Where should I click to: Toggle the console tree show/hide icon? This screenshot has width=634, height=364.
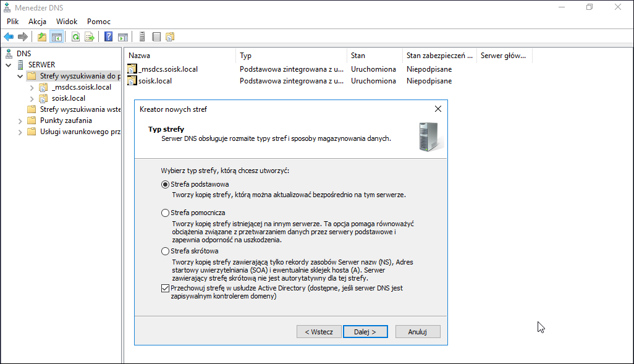[x=57, y=37]
